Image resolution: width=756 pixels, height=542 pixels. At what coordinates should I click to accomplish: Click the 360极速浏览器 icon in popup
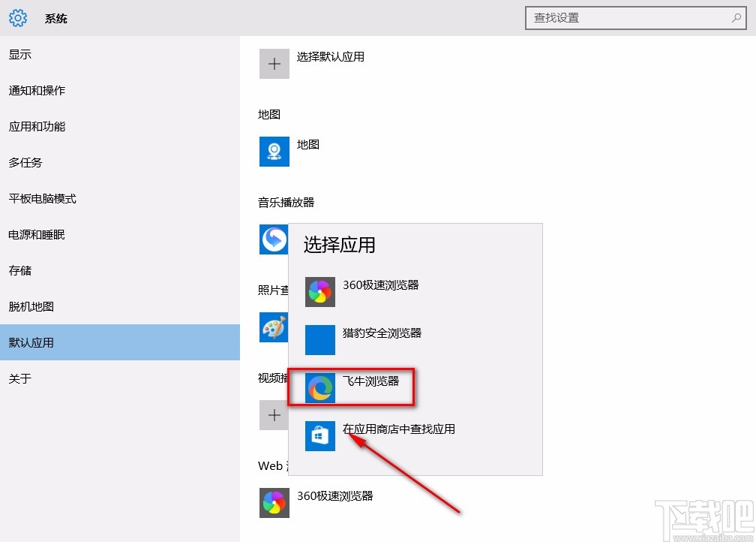tap(320, 292)
